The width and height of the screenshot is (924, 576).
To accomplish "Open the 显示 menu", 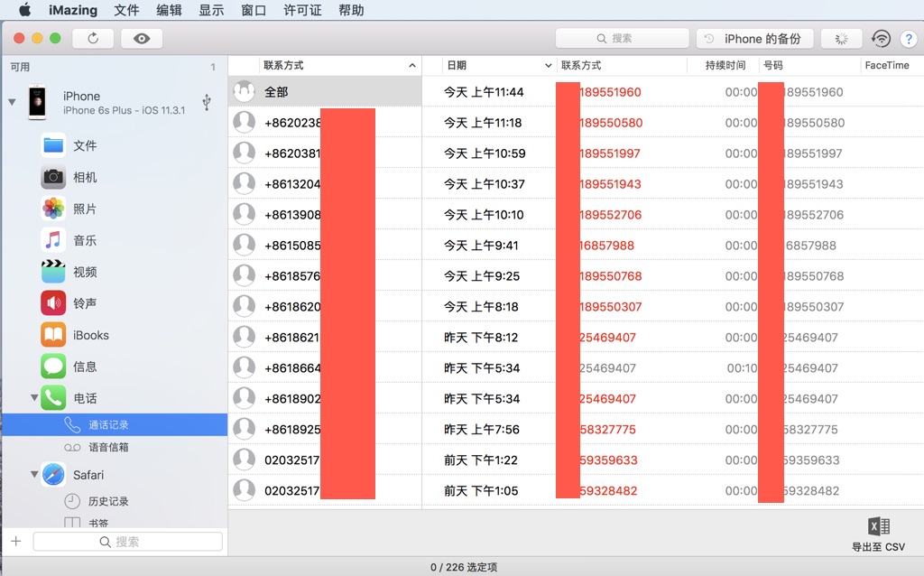I will point(211,10).
